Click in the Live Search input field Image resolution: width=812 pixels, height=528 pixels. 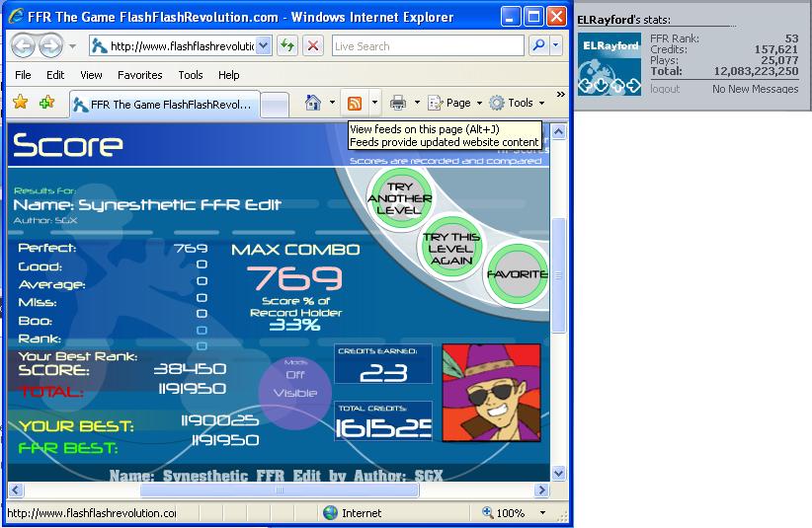pos(428,46)
